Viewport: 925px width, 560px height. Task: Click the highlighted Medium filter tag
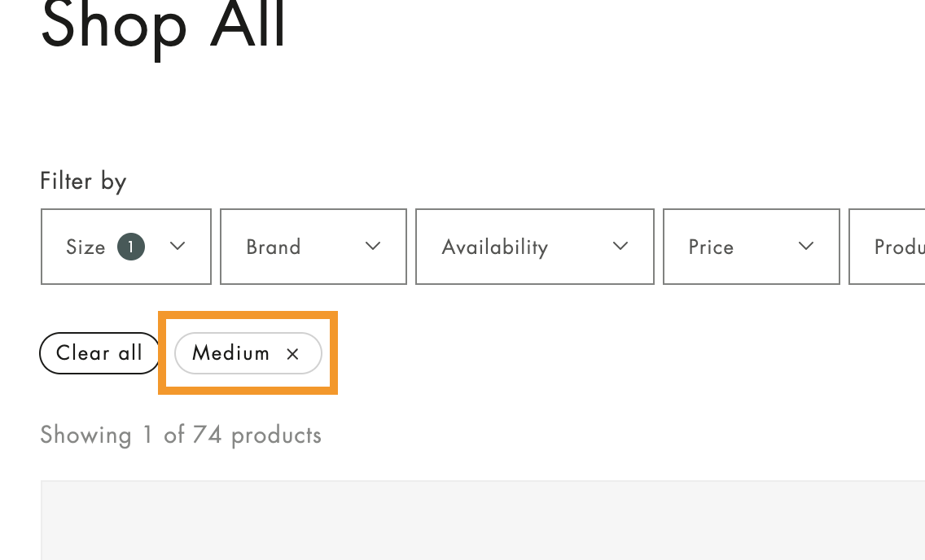(248, 353)
